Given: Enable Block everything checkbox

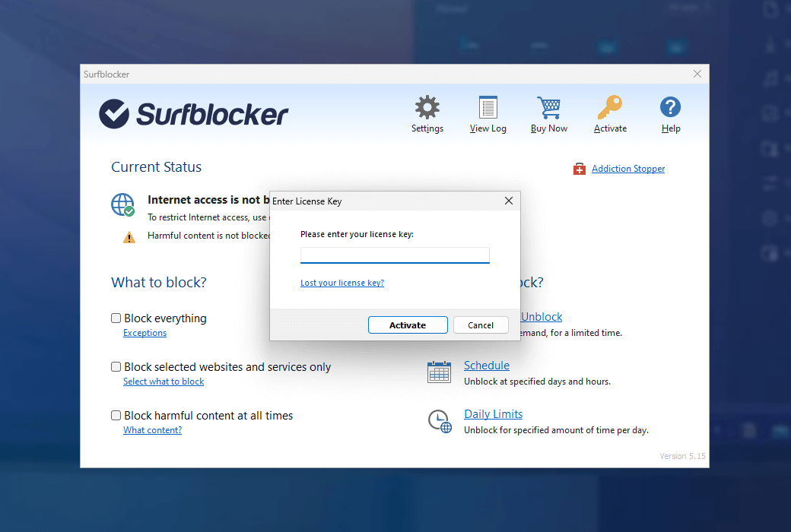Looking at the screenshot, I should click(116, 318).
